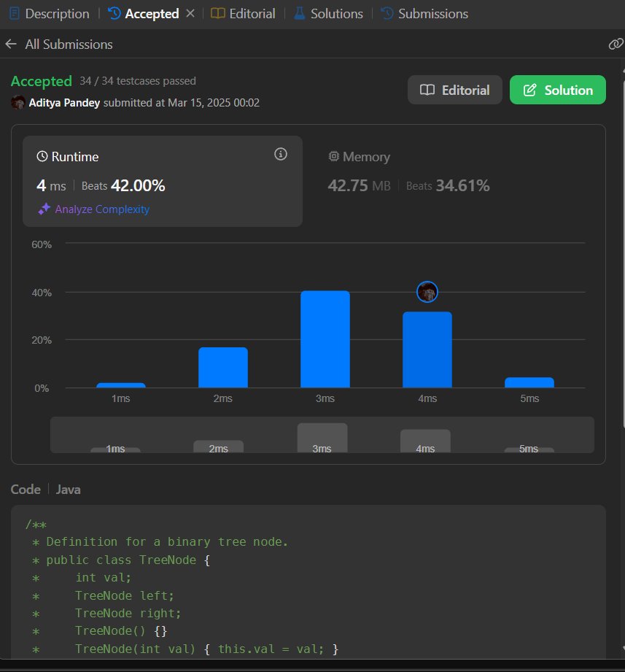Click the 5ms bar in chart
Viewport: 625px width, 672px height.
point(529,383)
